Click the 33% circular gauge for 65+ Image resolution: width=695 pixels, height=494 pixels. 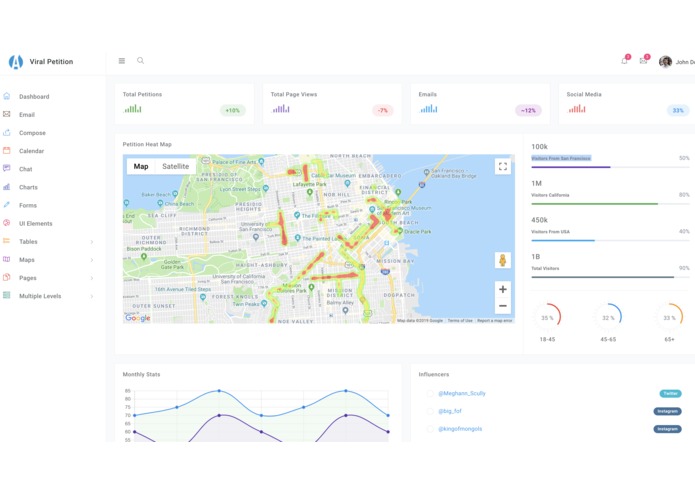(669, 317)
